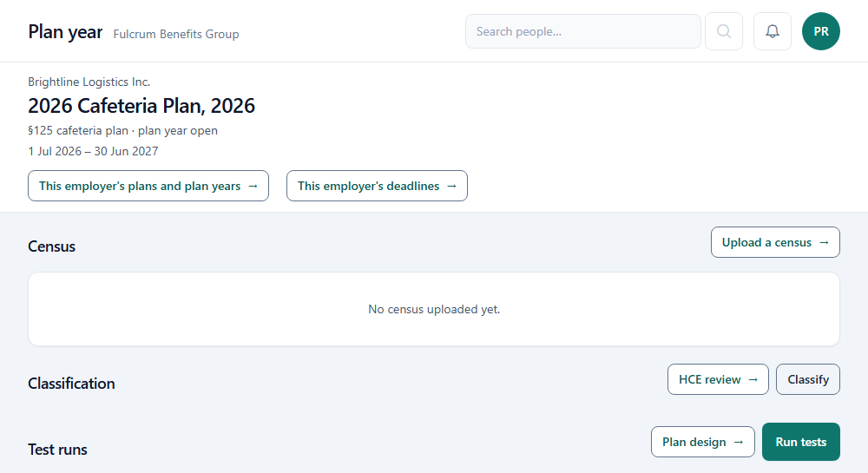This screenshot has height=473, width=868.
Task: Click the magnifier search icon button
Action: [x=724, y=31]
